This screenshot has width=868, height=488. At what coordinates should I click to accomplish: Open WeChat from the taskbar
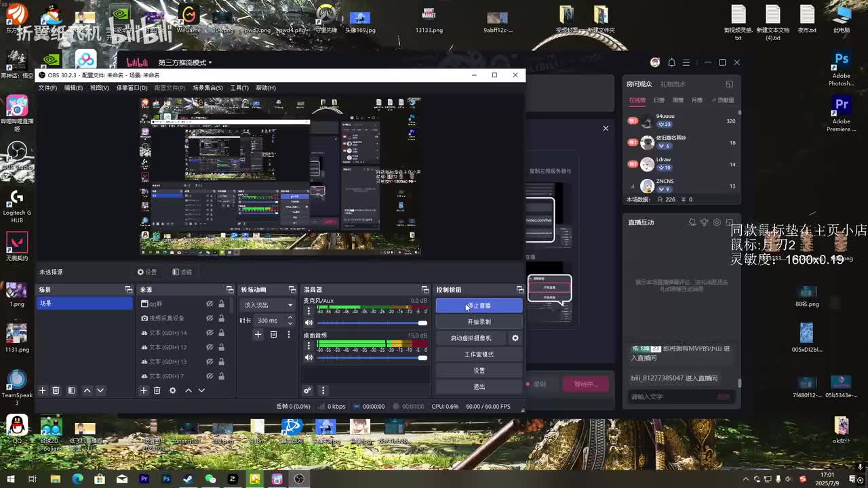(210, 479)
